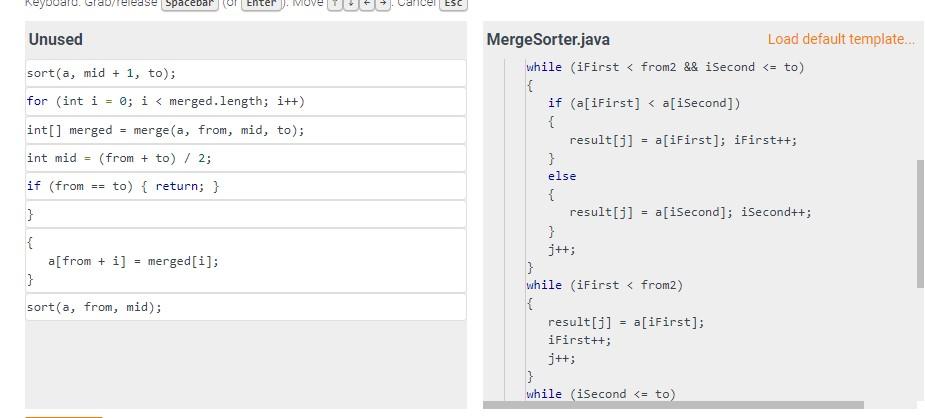This screenshot has width=925, height=418.
Task: Click the horizontal scrollbar under the code
Action: tap(673, 405)
